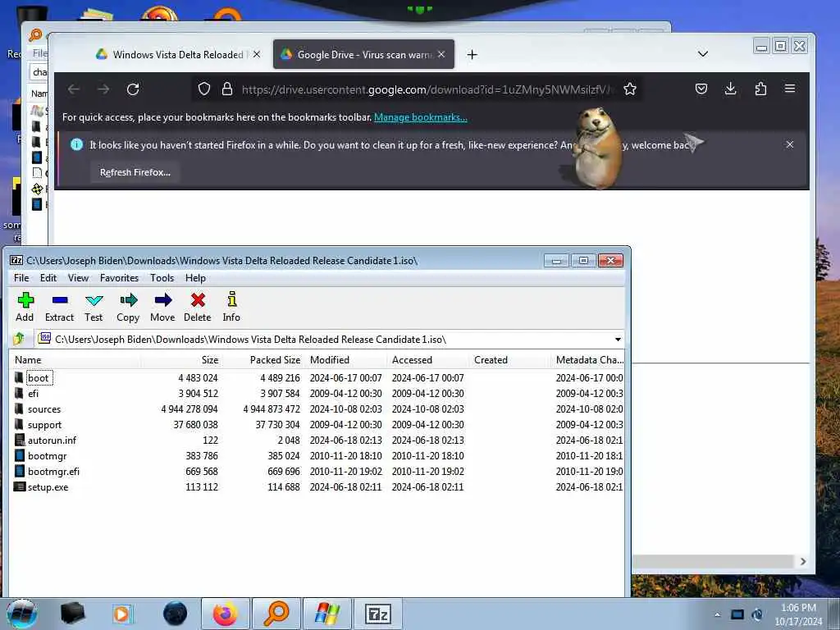Open the Firefox hamburger menu
840x630 pixels.
(790, 89)
